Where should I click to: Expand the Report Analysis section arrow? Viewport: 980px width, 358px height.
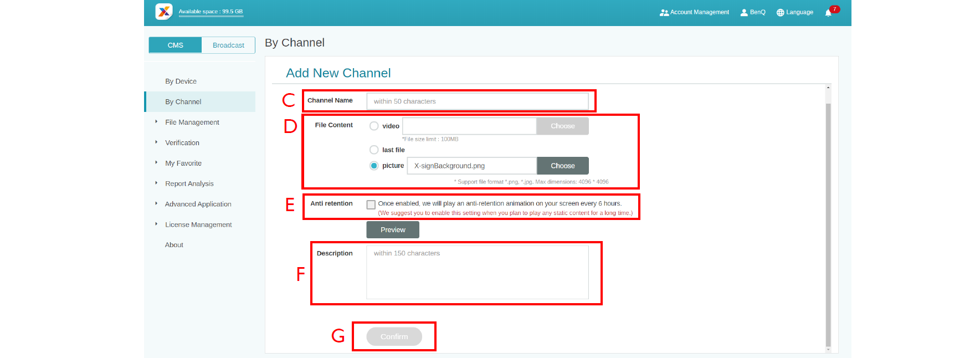(x=156, y=183)
